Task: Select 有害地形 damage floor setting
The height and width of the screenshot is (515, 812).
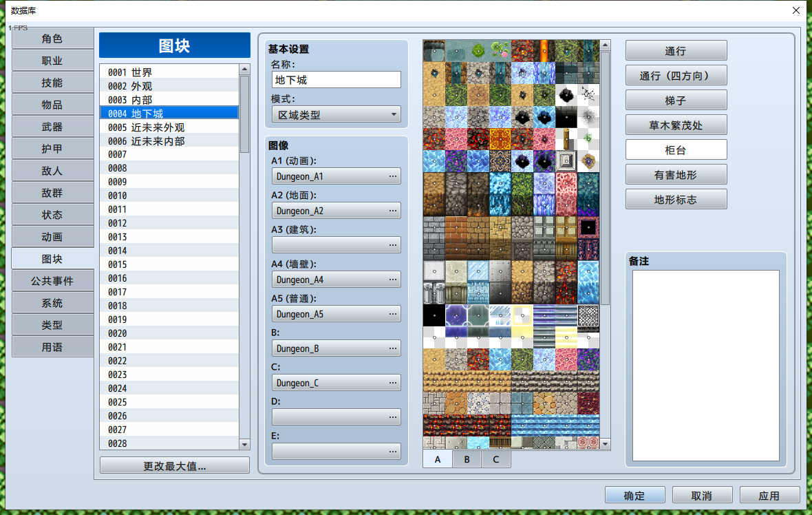Action: click(x=676, y=175)
